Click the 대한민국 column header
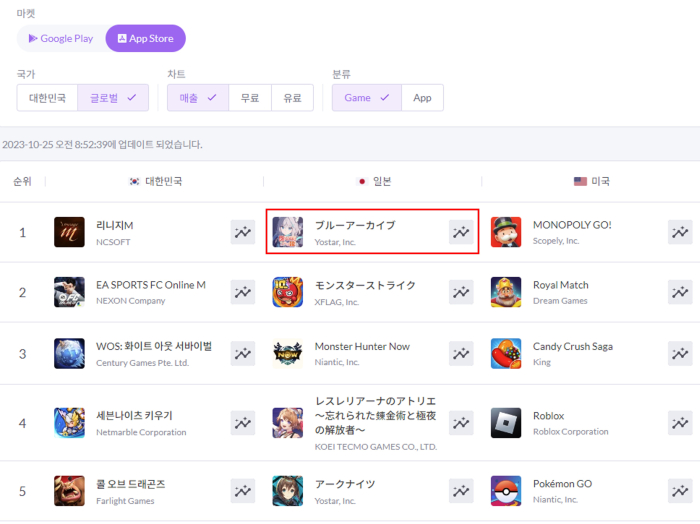Viewport: 700px width, 524px height. (155, 181)
